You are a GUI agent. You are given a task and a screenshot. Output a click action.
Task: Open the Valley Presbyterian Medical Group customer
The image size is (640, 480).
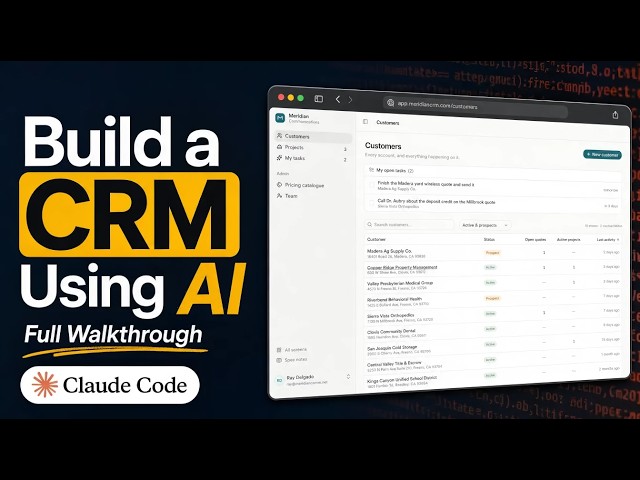[x=400, y=283]
